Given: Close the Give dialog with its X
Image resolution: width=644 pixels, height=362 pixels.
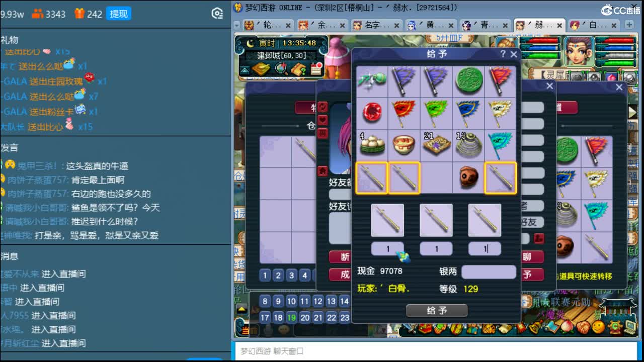Looking at the screenshot, I should click(x=514, y=54).
